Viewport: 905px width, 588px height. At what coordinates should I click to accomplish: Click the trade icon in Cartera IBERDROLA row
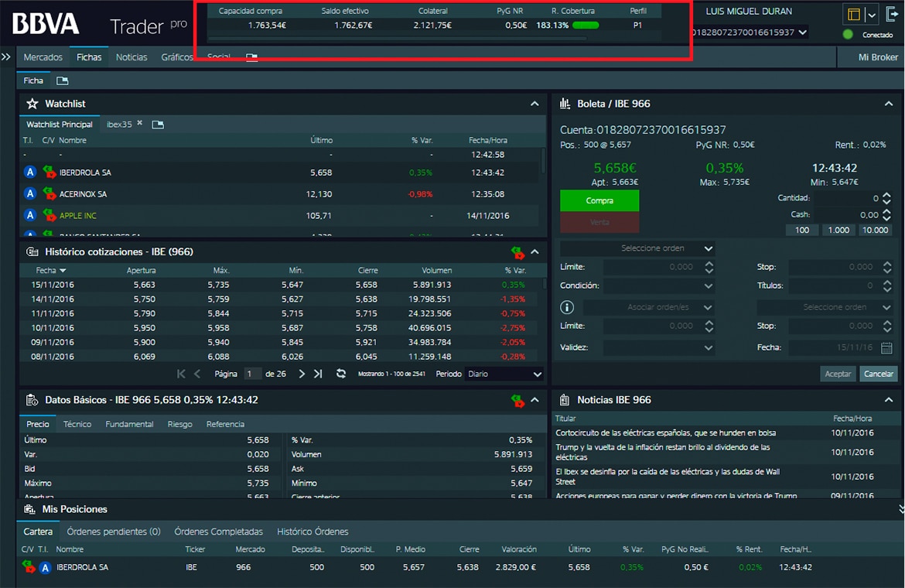click(x=29, y=566)
